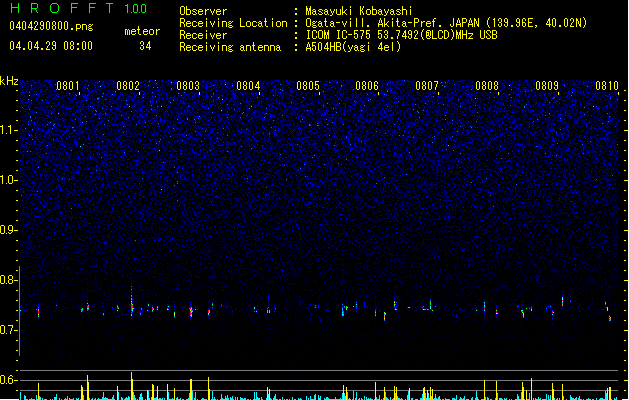Click the 0808 time marker
Screen dimensions: 629x400
[487, 86]
